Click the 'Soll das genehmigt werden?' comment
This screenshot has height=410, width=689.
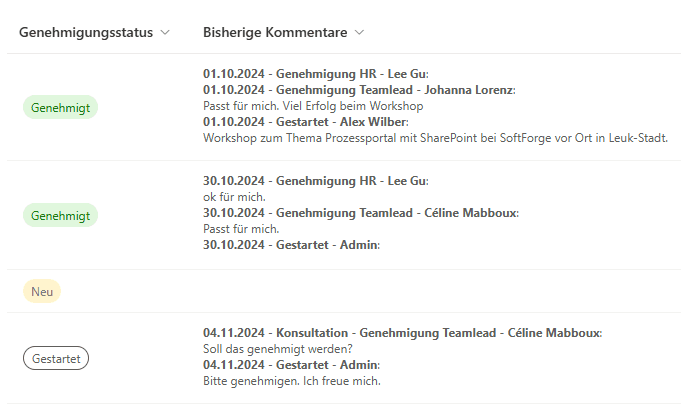click(275, 349)
